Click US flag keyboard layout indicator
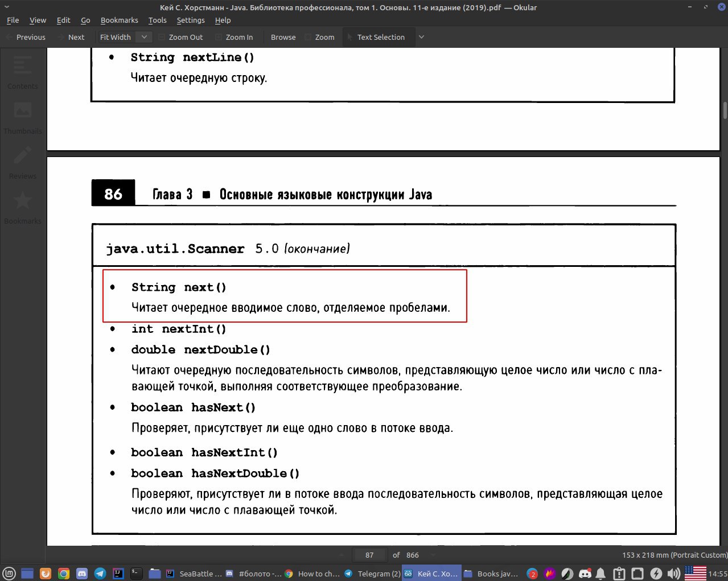Viewport: 728px width, 581px height. tap(695, 574)
